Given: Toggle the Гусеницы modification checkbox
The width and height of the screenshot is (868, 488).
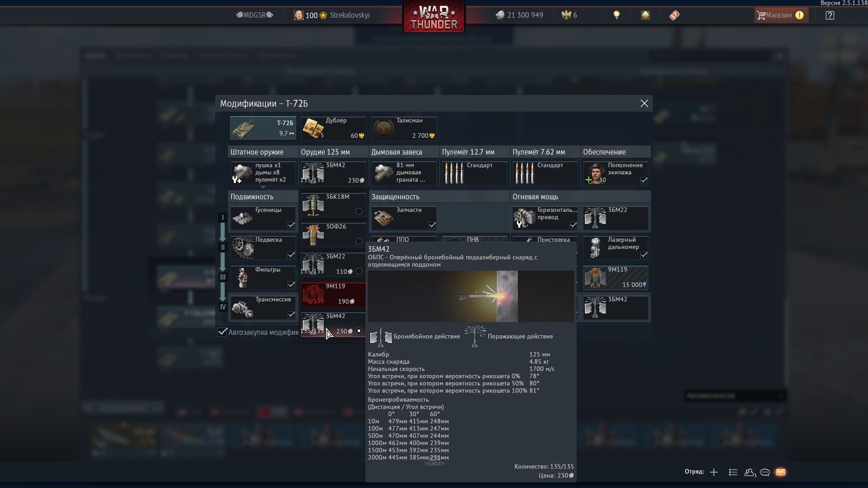Looking at the screenshot, I should pos(291,225).
